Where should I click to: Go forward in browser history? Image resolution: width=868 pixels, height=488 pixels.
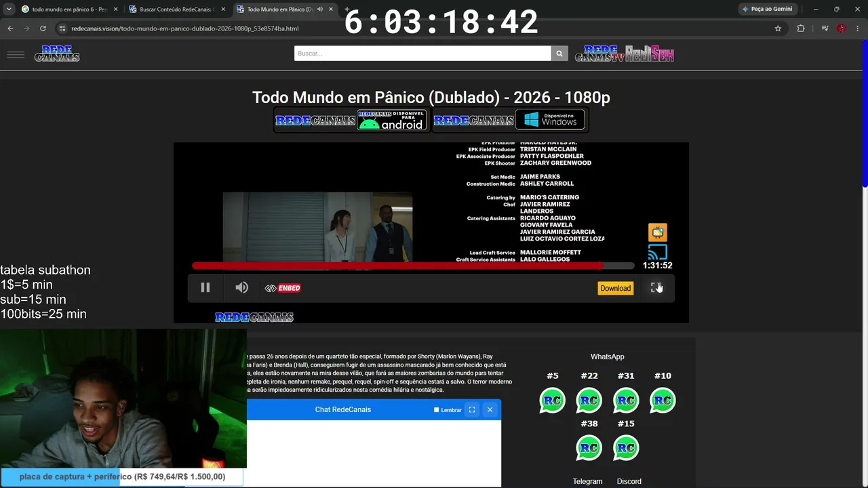tap(26, 28)
